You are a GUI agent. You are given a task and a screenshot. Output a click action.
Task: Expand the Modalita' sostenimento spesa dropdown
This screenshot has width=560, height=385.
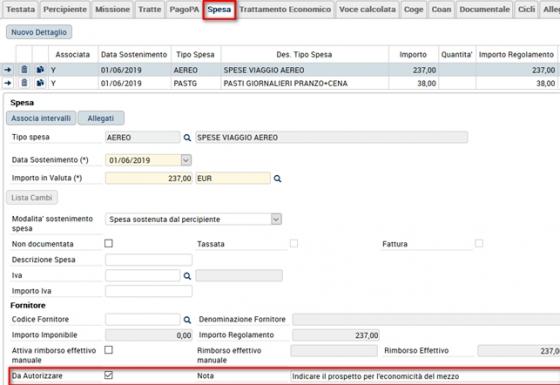point(276,219)
